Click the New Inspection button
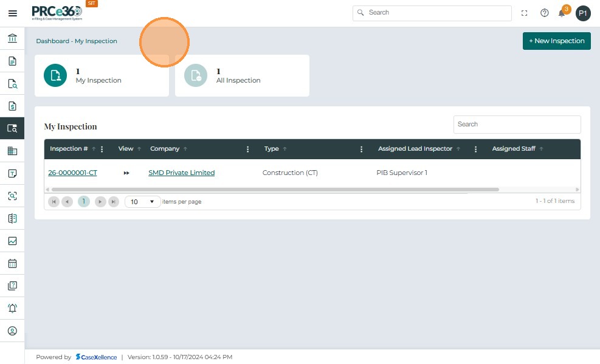The height and width of the screenshot is (364, 600). point(556,41)
